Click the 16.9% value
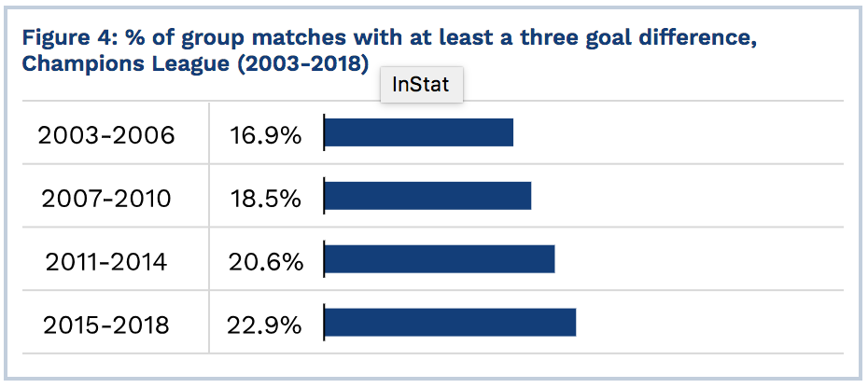Image resolution: width=868 pixels, height=388 pixels. click(266, 135)
